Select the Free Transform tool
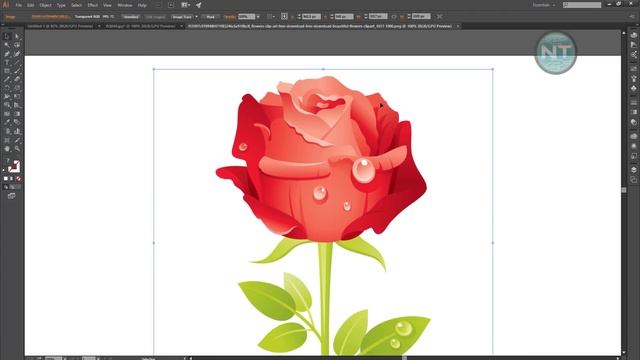This screenshot has width=640, height=360. 17,97
